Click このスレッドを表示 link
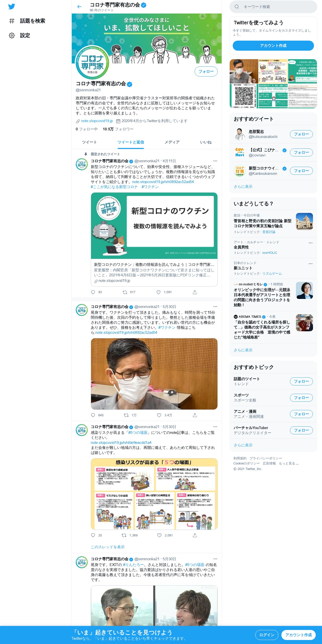 (108, 547)
